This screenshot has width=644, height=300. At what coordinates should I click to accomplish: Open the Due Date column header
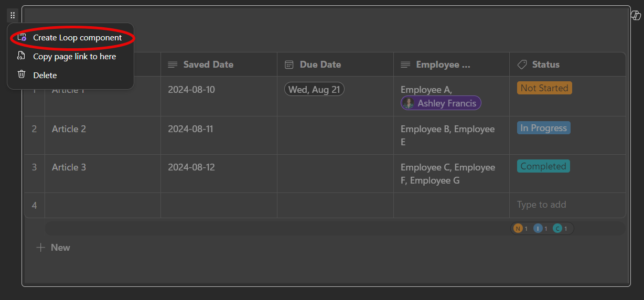(335, 65)
